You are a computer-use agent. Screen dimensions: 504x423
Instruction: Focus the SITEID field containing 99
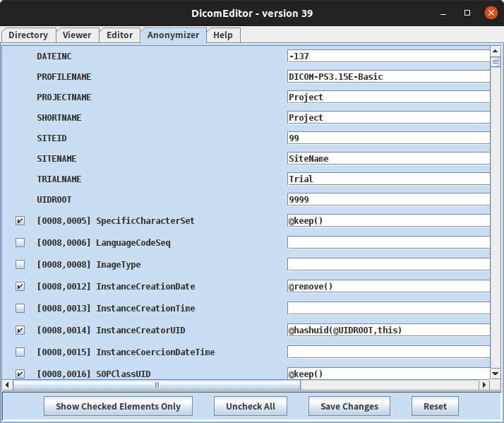pyautogui.click(x=389, y=138)
